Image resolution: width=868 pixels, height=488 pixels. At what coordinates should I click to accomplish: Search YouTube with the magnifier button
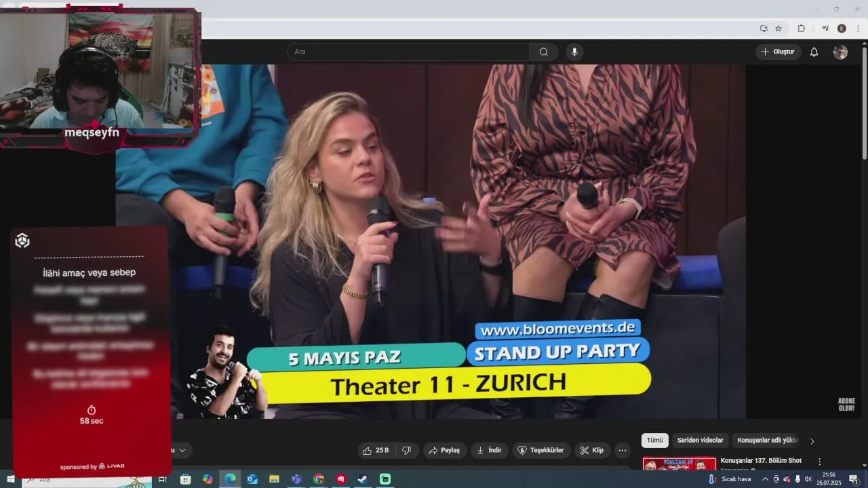point(543,52)
